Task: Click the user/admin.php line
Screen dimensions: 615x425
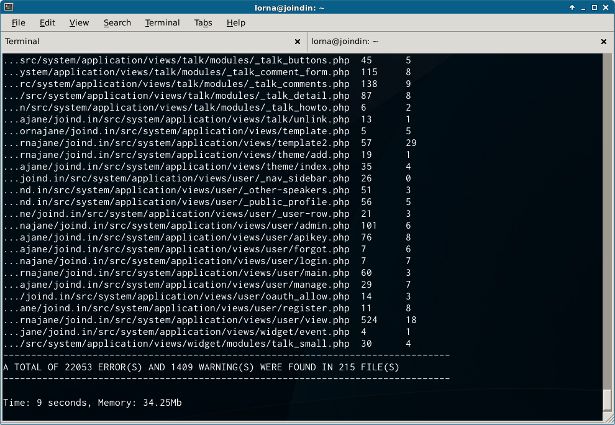Action: click(x=207, y=225)
